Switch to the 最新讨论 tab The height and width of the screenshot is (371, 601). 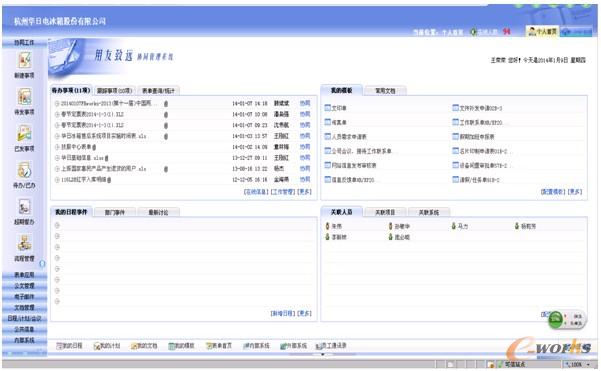click(158, 212)
